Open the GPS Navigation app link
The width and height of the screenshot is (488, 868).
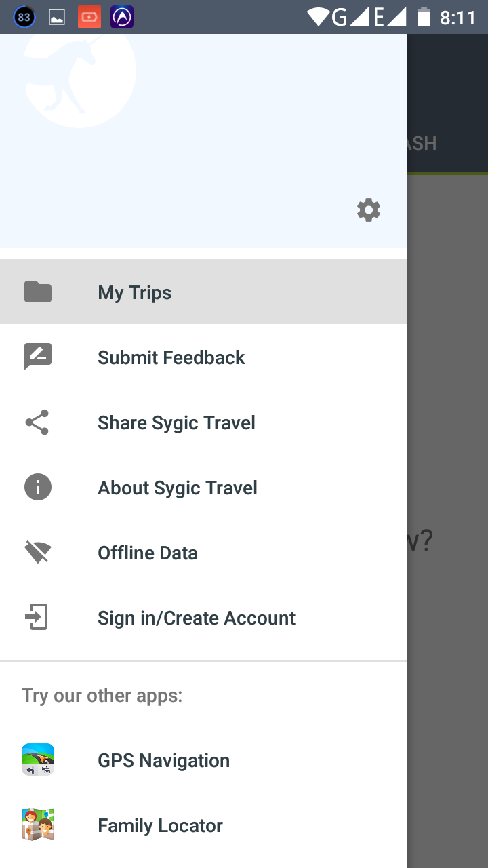click(164, 761)
